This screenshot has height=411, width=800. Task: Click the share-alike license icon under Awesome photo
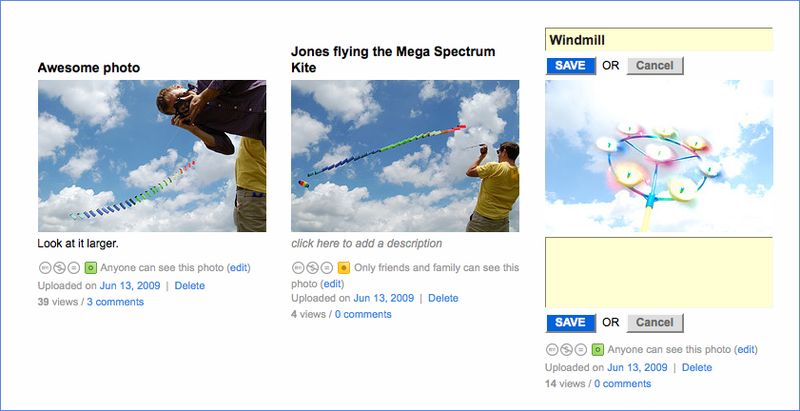[x=75, y=268]
